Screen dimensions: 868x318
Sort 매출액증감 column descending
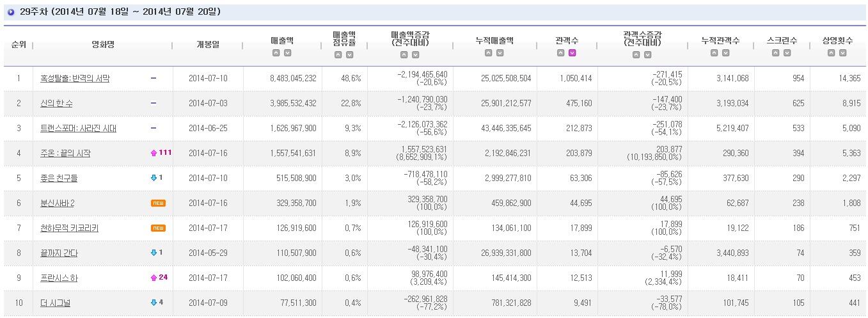click(415, 54)
